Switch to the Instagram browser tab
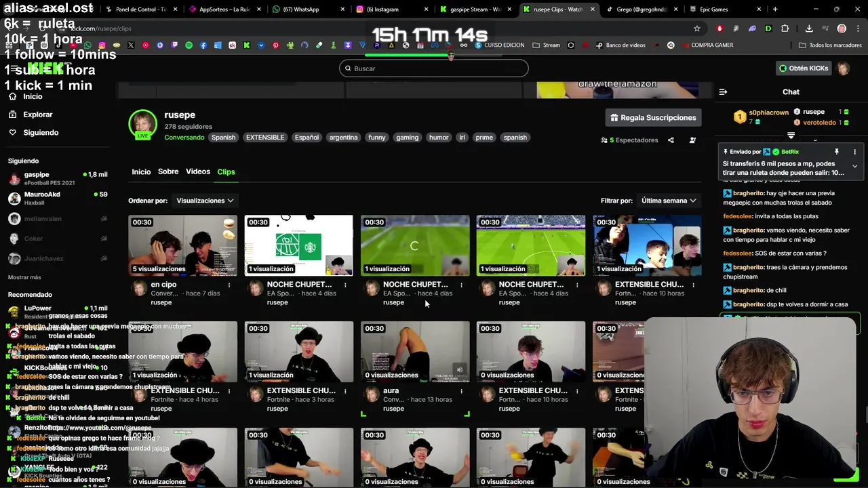This screenshot has width=868, height=488. coord(392,9)
